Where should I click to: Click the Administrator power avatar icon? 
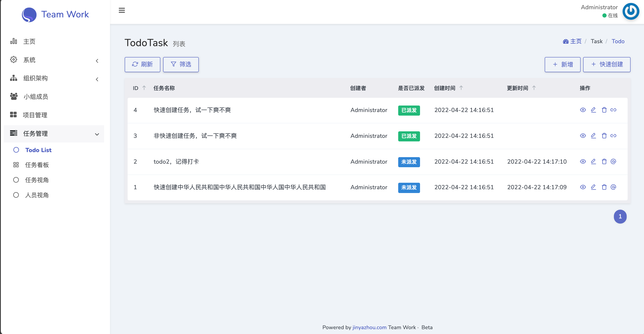[x=631, y=11]
